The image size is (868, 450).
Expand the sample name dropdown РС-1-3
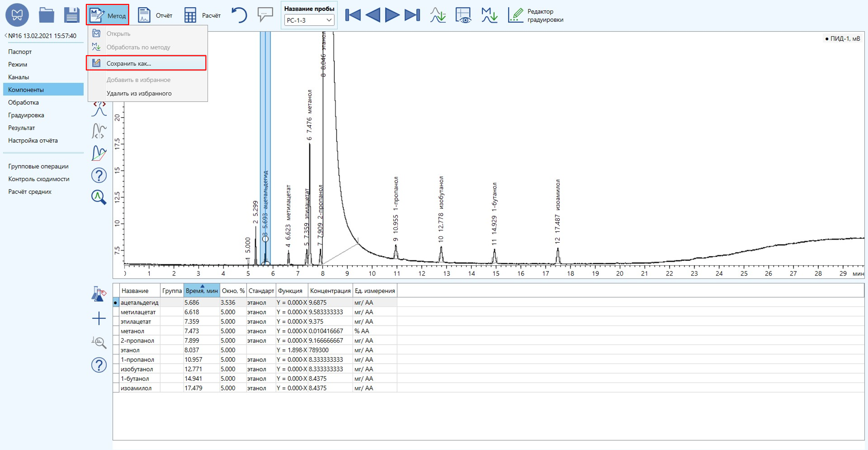(329, 20)
